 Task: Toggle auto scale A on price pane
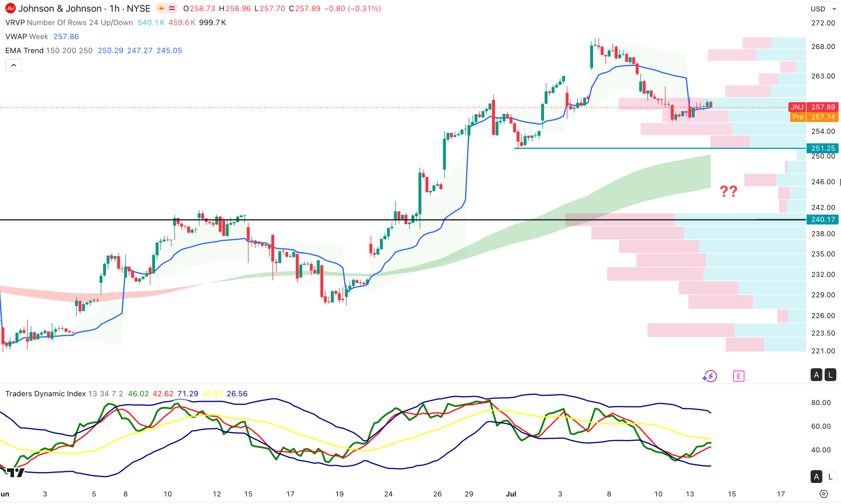tap(816, 375)
